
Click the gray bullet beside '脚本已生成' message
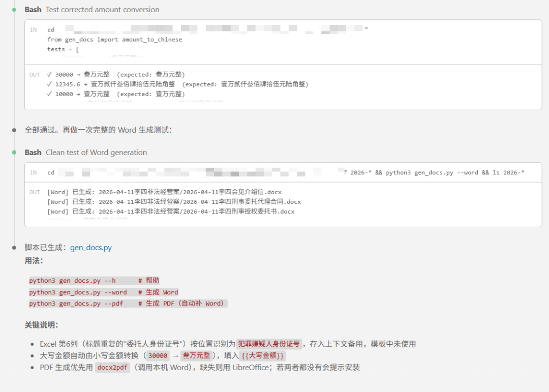(14, 248)
